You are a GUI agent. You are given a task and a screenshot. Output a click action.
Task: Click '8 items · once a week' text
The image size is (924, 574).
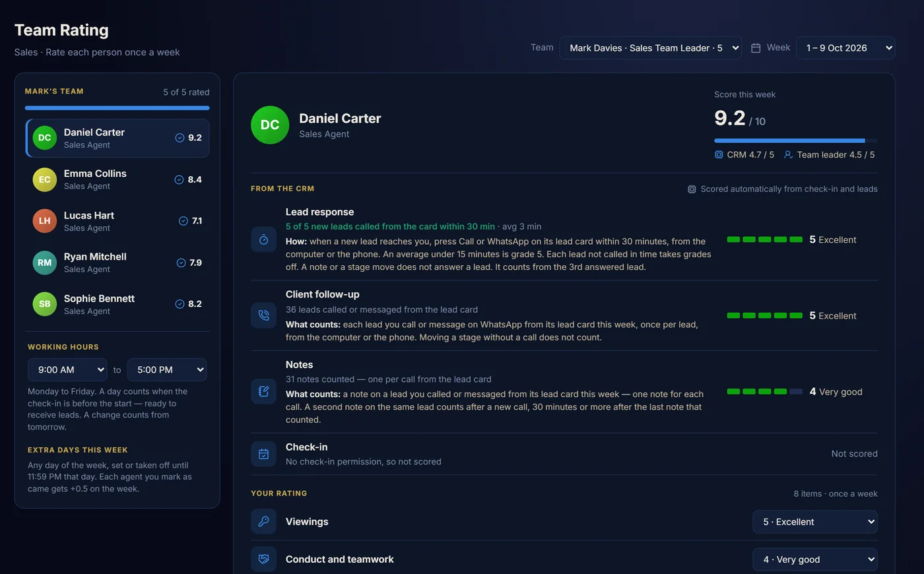click(x=836, y=494)
